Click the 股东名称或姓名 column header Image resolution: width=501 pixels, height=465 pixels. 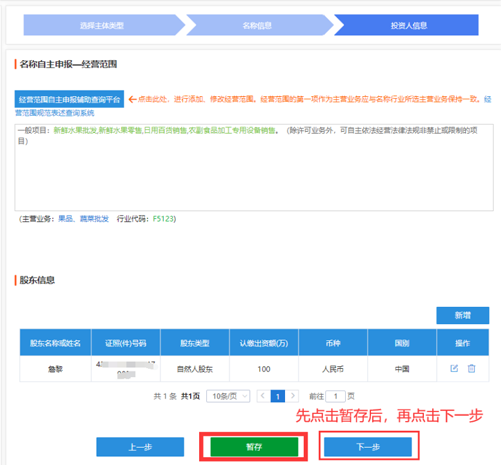(x=55, y=343)
